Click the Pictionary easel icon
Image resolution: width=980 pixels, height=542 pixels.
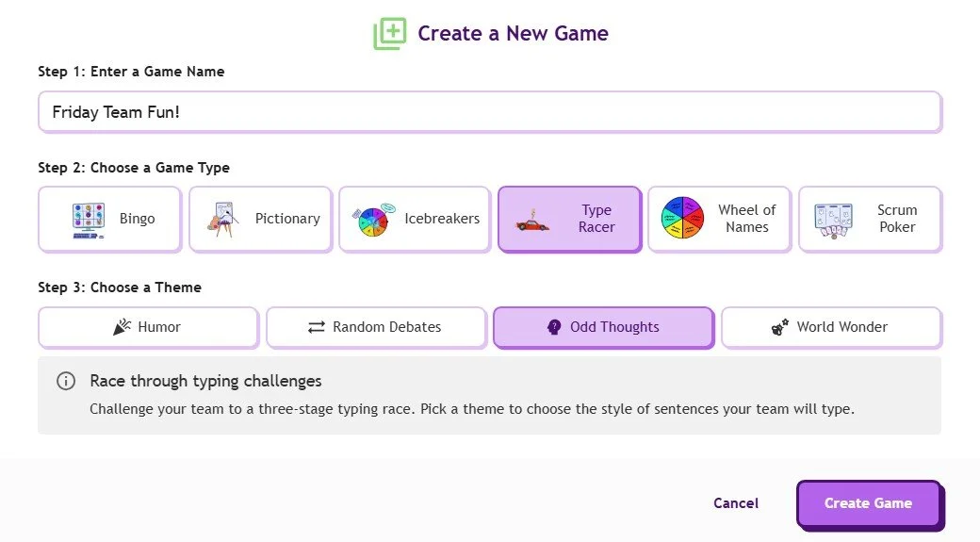(x=222, y=220)
